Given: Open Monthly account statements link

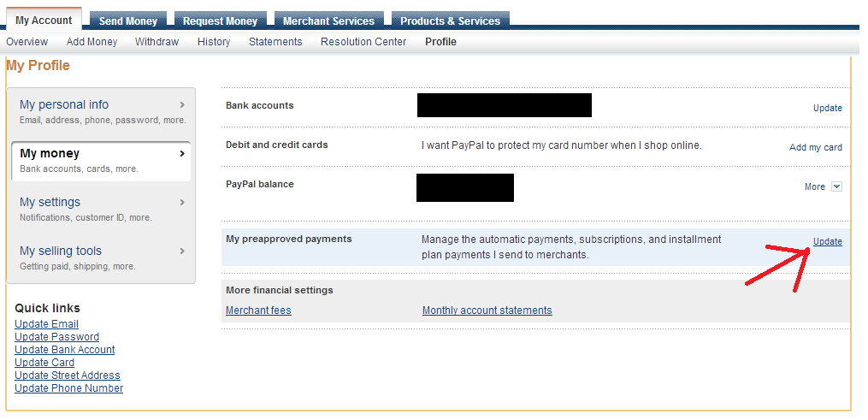Looking at the screenshot, I should (487, 311).
